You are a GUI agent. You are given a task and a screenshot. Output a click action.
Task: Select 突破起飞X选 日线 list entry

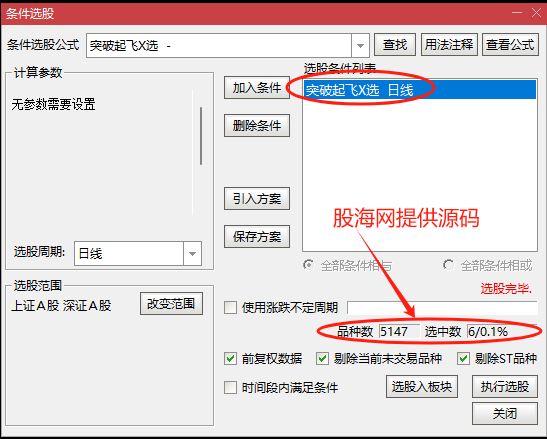(420, 90)
